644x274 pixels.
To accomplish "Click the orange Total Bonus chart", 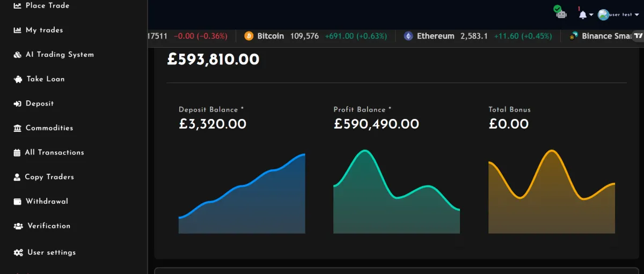I will (552, 191).
